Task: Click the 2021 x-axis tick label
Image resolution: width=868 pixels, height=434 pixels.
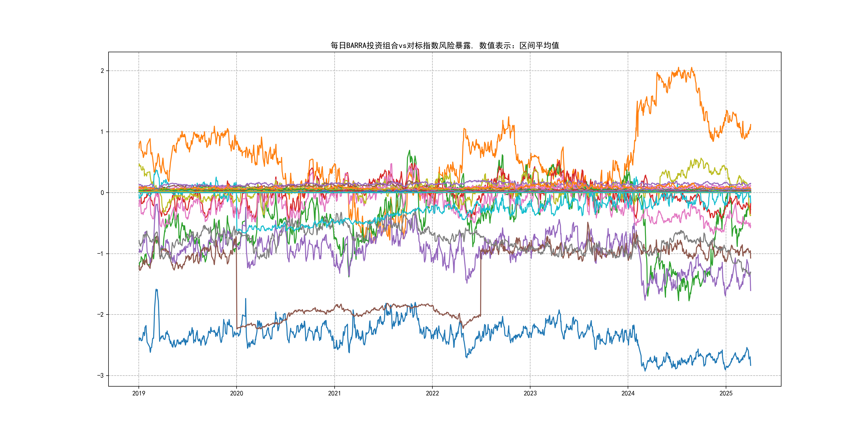Action: tap(334, 393)
